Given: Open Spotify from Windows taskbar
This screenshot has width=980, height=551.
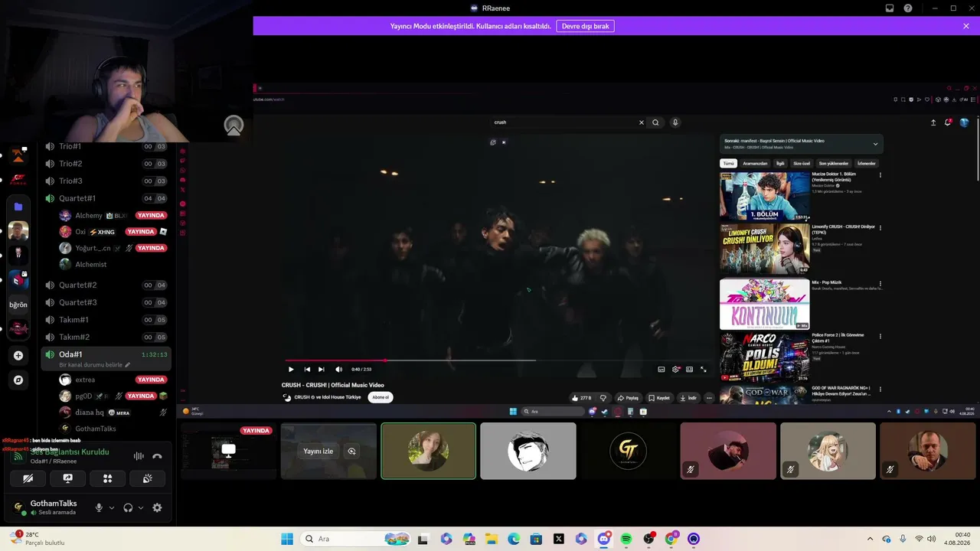Looking at the screenshot, I should pyautogui.click(x=626, y=539).
